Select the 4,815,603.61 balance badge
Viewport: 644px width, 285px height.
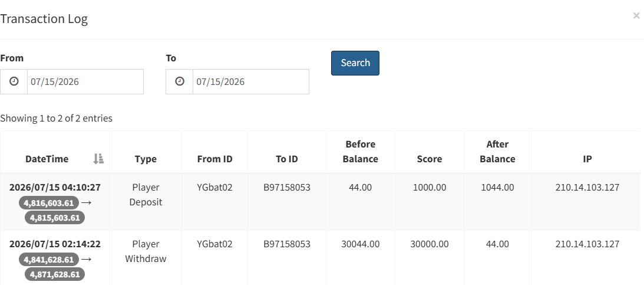pos(55,218)
